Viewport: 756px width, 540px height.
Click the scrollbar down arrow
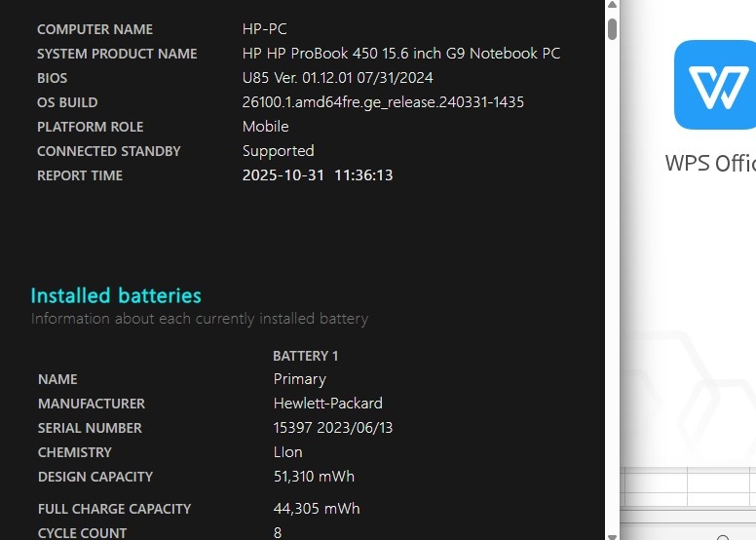click(x=613, y=536)
